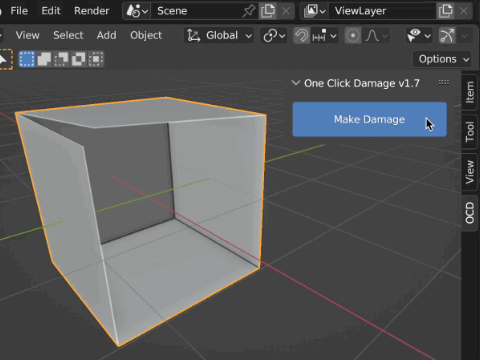Image resolution: width=480 pixels, height=360 pixels.
Task: Click the Scene name field
Action: click(x=197, y=11)
